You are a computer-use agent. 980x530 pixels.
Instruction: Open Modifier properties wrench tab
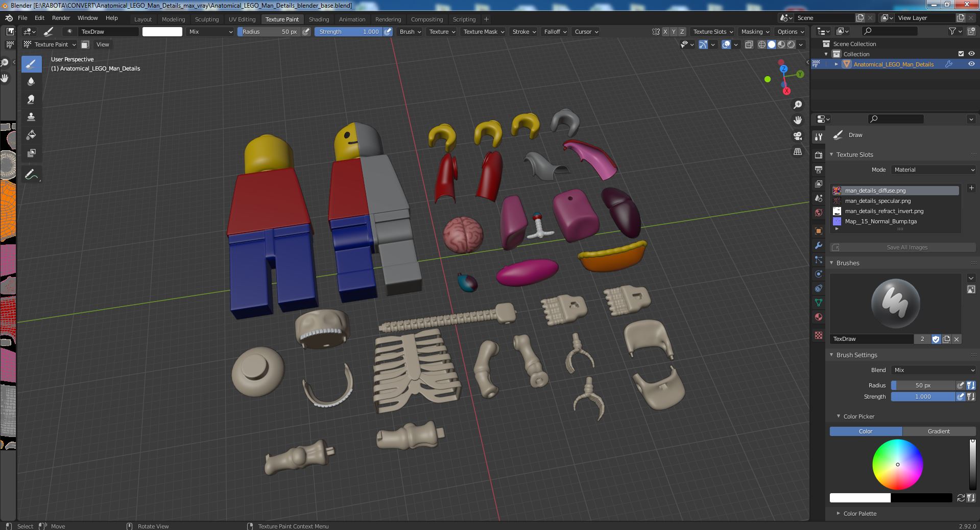pyautogui.click(x=819, y=245)
